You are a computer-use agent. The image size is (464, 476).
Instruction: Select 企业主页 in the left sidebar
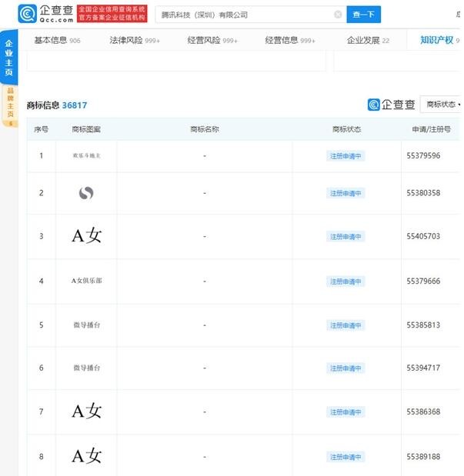pyautogui.click(x=9, y=59)
